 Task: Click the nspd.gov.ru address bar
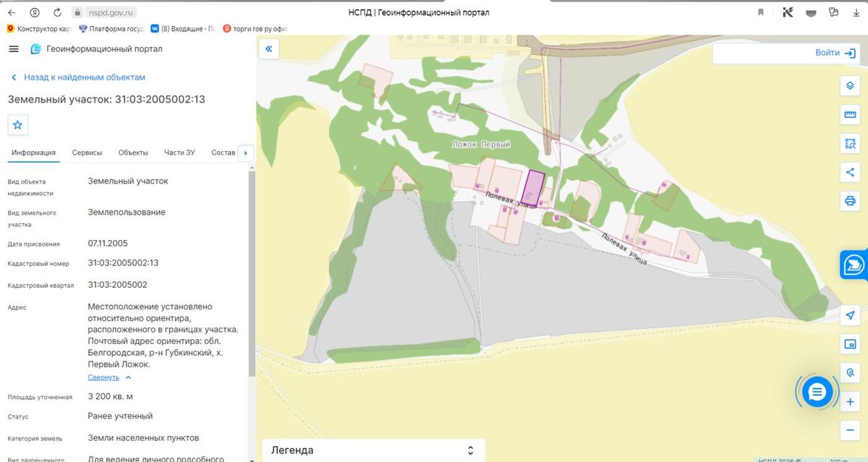[x=103, y=12]
